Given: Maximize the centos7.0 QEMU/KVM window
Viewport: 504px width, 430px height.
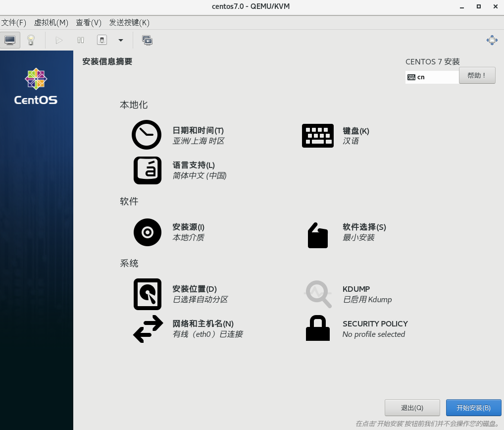Looking at the screenshot, I should pos(479,6).
